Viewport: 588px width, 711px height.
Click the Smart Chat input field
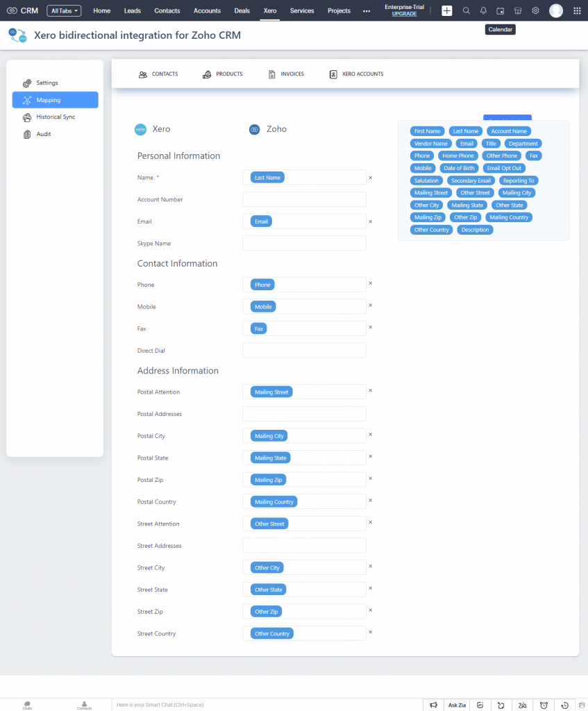tap(267, 705)
